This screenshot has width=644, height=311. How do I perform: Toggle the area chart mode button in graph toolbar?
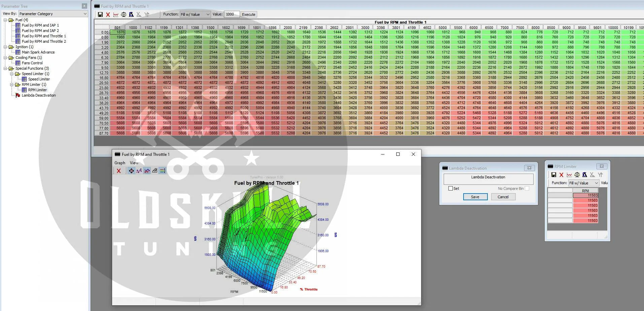[147, 171]
